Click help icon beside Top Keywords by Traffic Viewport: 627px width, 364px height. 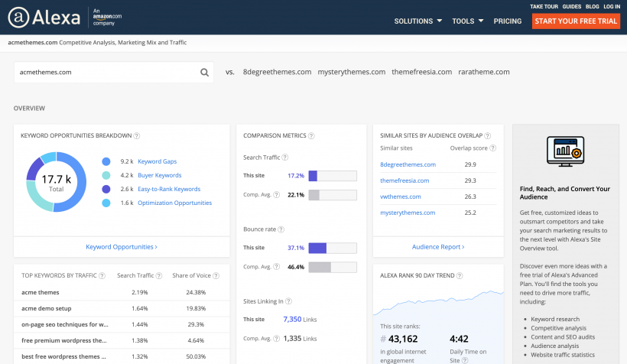(102, 276)
